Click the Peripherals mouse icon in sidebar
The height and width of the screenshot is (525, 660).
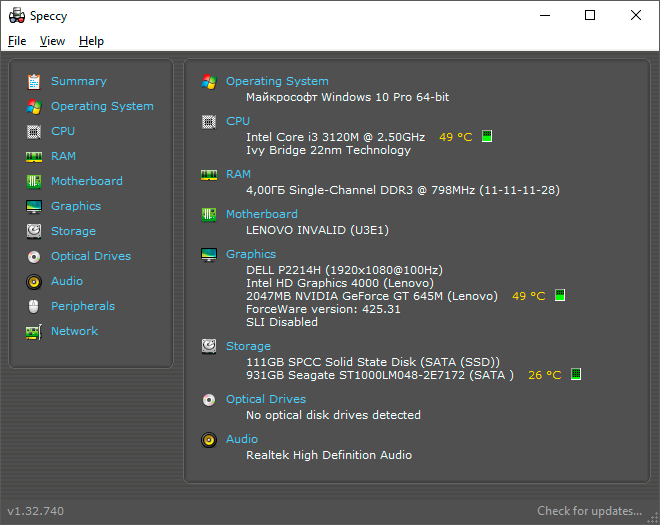(34, 306)
